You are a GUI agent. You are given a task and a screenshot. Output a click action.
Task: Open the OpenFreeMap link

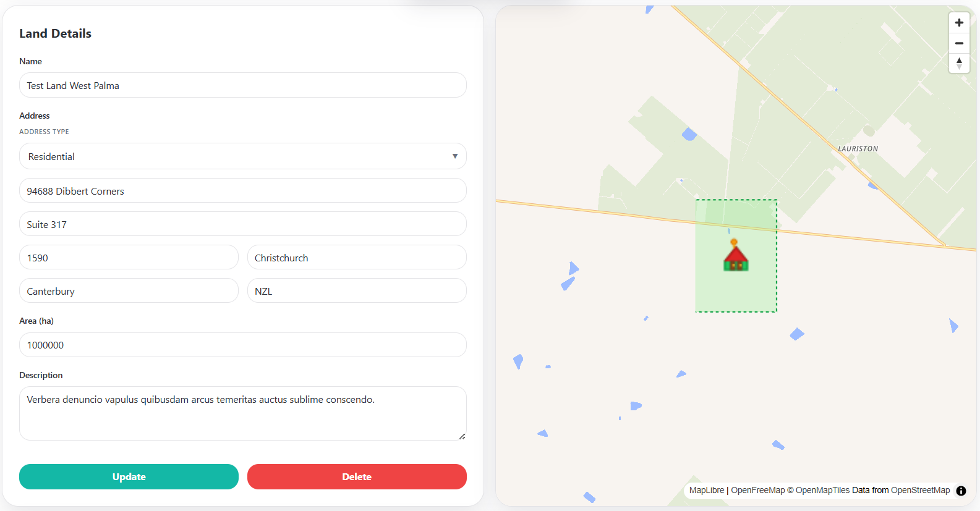coord(758,491)
